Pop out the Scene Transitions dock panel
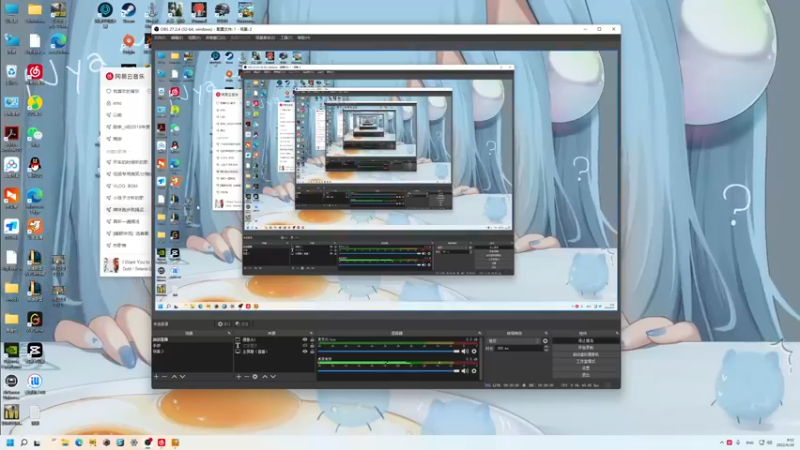Image resolution: width=800 pixels, height=450 pixels. [546, 333]
